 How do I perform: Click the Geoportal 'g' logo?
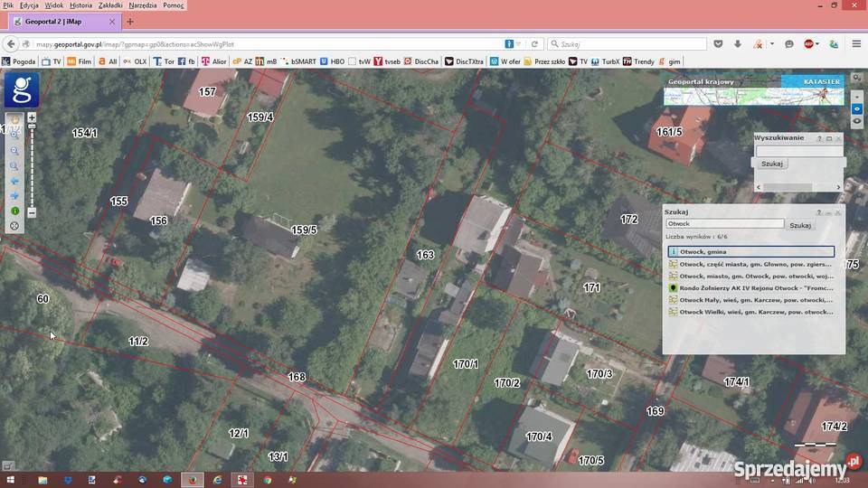click(22, 89)
